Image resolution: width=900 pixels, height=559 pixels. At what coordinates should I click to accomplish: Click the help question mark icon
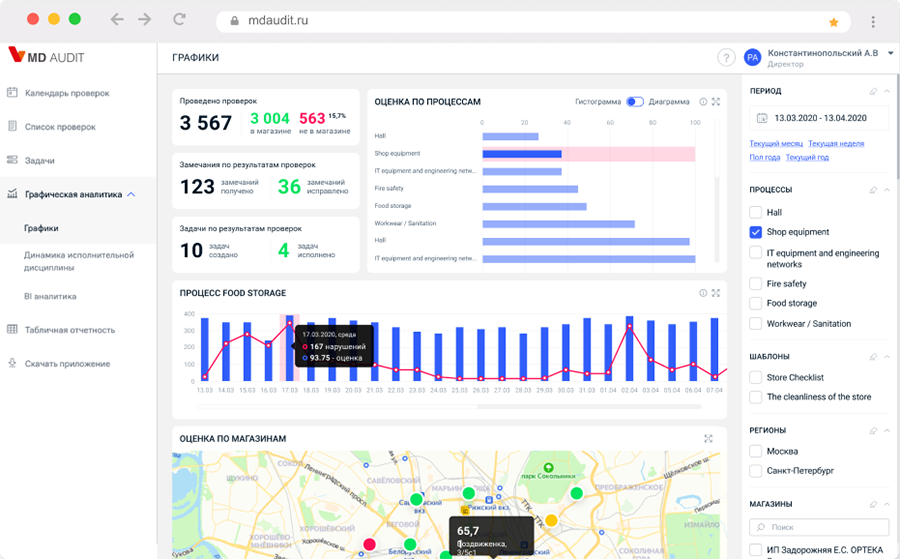tap(727, 58)
